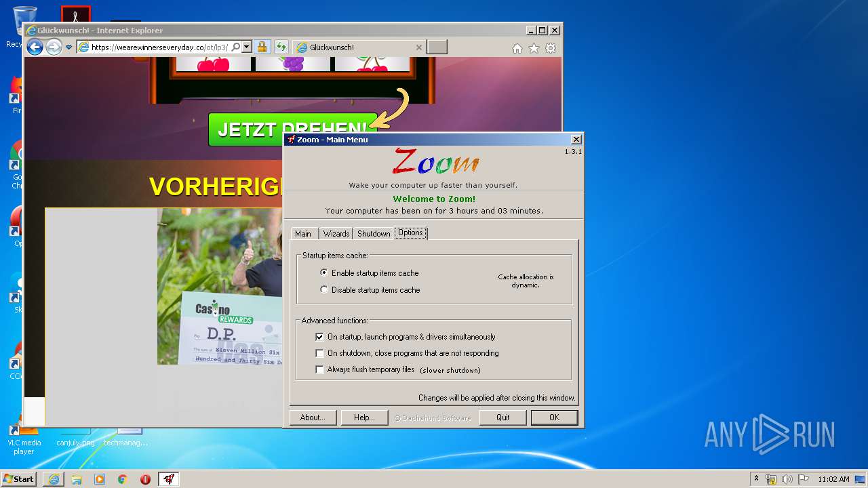Click the volume speaker tray icon
Image resolution: width=868 pixels, height=488 pixels.
(787, 479)
